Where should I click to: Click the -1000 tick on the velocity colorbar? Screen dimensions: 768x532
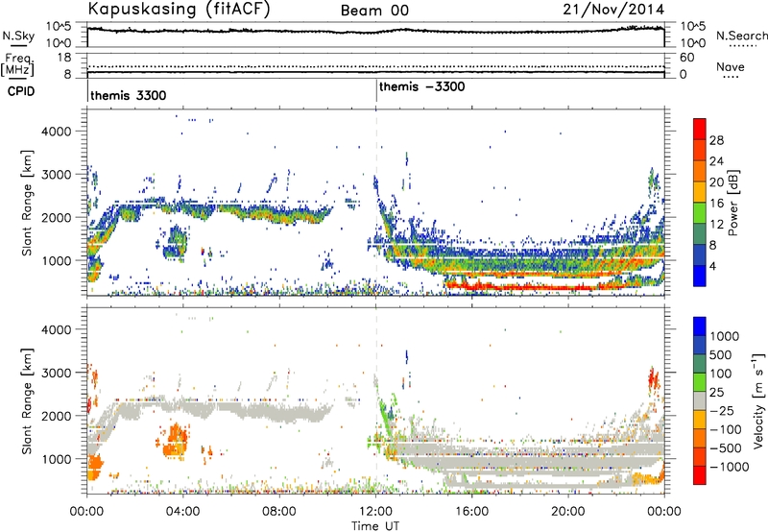[x=729, y=467]
